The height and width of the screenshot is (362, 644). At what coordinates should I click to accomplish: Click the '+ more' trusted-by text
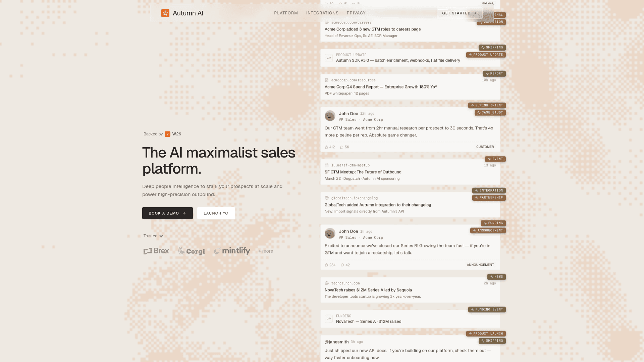(x=266, y=251)
